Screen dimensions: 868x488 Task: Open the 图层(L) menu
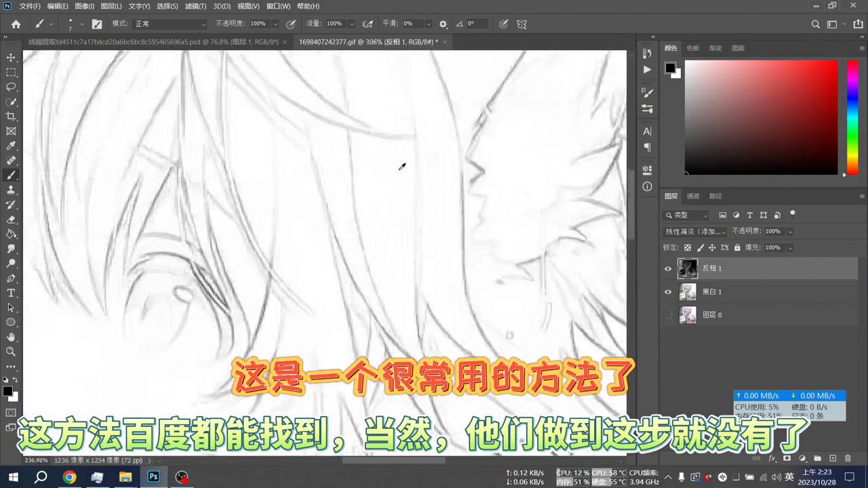tap(111, 6)
